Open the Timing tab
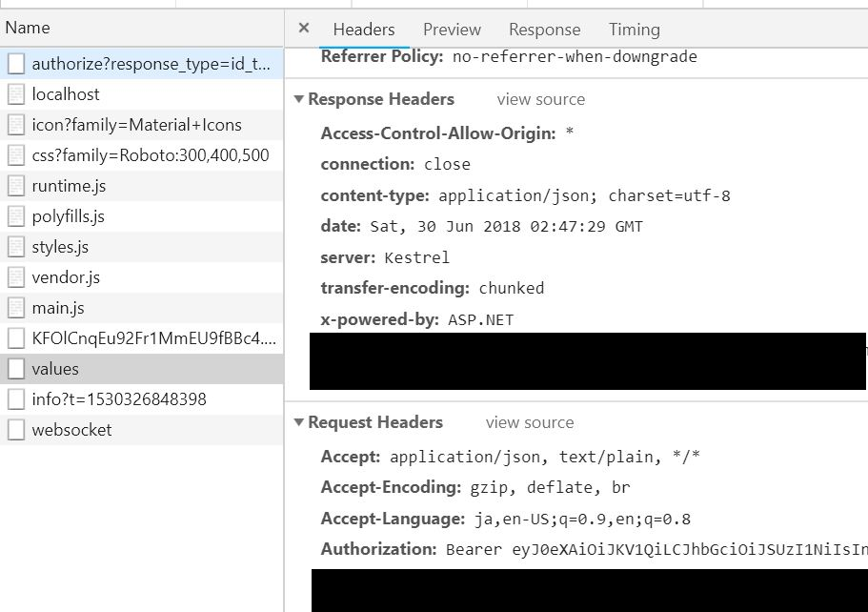868x612 pixels. tap(635, 30)
